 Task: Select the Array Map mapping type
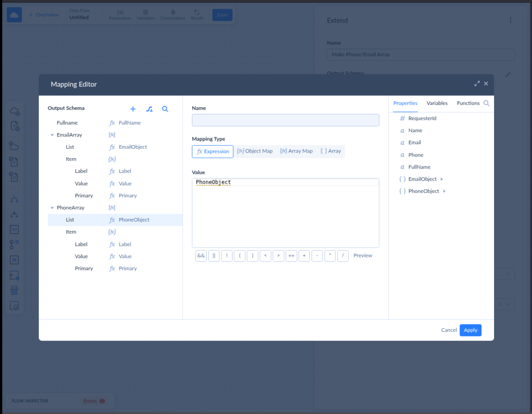click(296, 151)
